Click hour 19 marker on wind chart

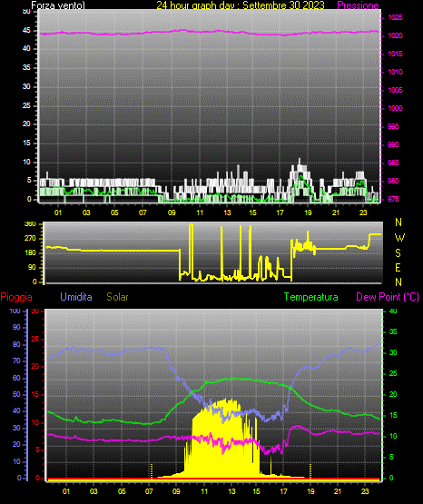(308, 212)
